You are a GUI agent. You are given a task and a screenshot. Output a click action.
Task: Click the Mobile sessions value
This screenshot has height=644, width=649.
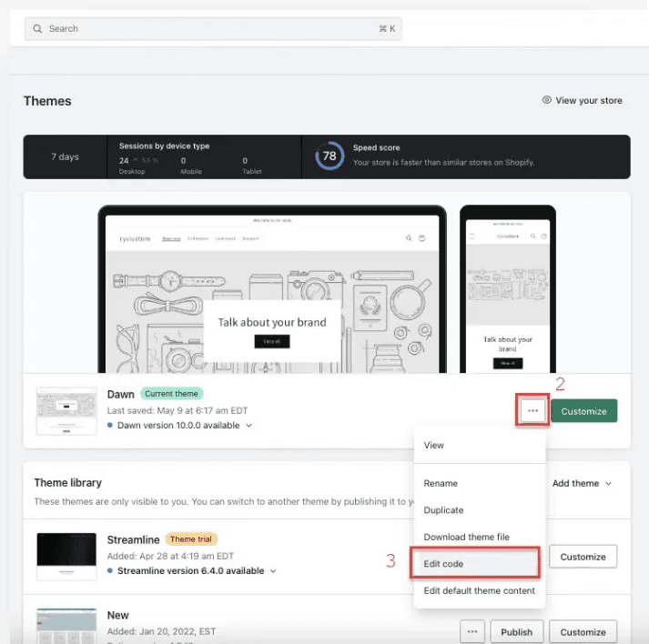183,160
